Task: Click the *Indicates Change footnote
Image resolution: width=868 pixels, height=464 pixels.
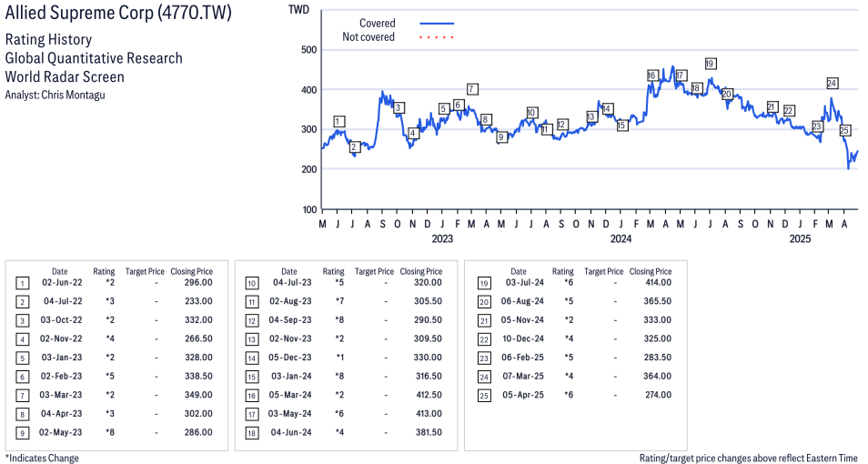Action: (x=42, y=458)
